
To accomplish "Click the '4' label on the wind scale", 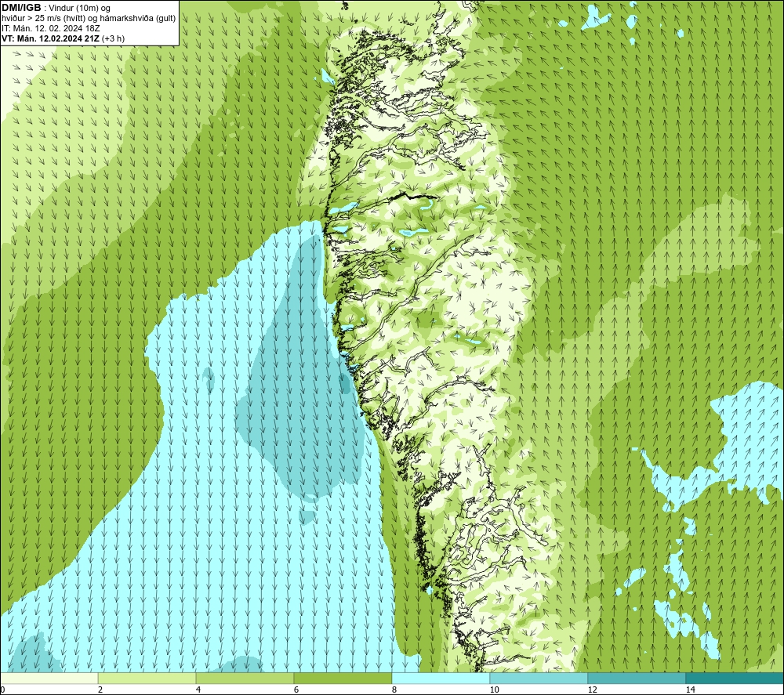I will [x=198, y=690].
